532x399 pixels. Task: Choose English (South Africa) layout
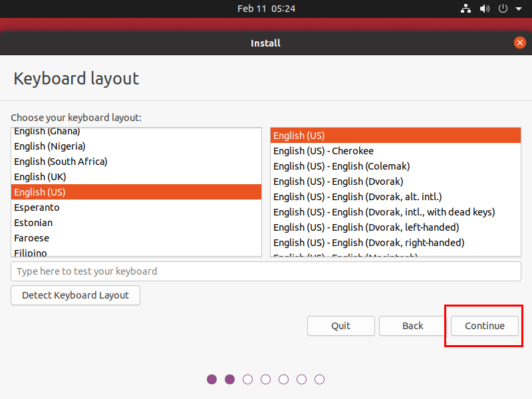[136, 162]
